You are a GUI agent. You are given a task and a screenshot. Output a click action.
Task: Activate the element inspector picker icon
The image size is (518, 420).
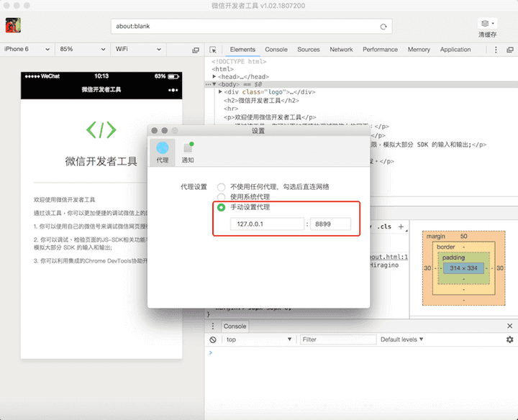(213, 50)
